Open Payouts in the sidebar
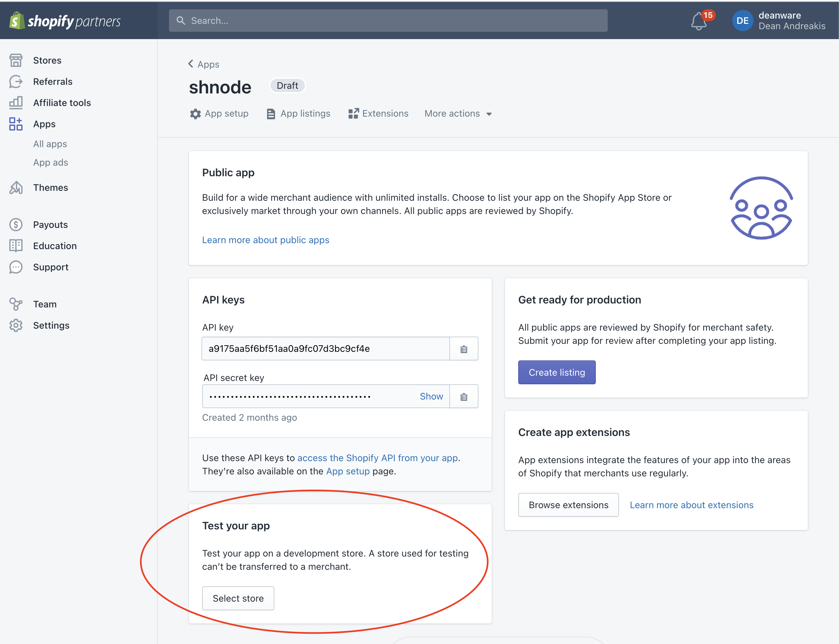The height and width of the screenshot is (644, 839). 50,225
